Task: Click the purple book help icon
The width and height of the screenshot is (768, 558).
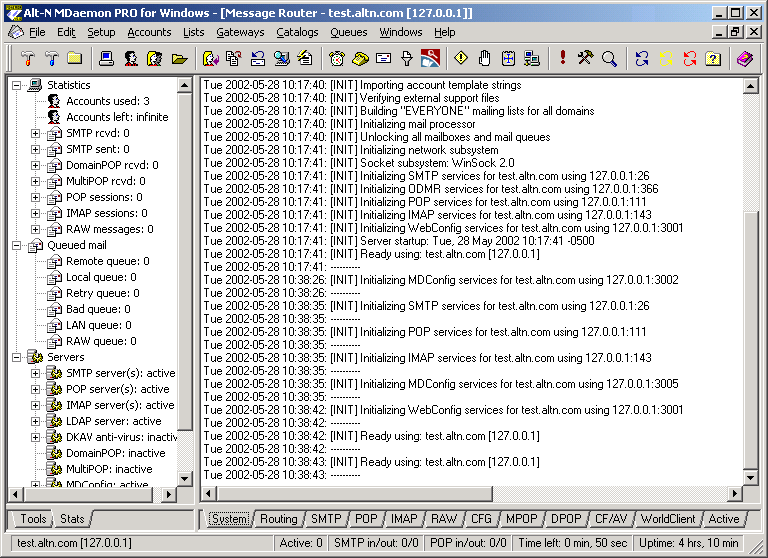Action: pos(744,58)
